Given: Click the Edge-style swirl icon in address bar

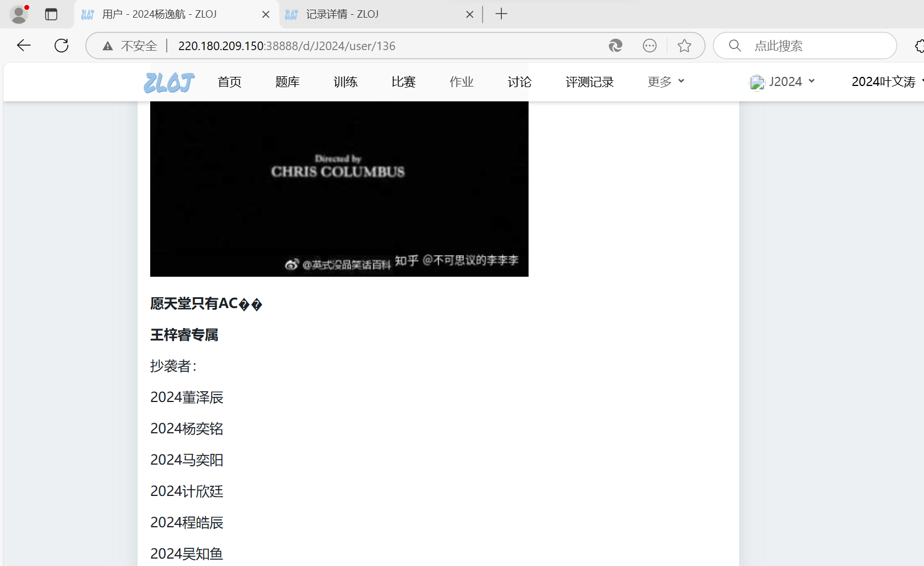Looking at the screenshot, I should point(616,46).
